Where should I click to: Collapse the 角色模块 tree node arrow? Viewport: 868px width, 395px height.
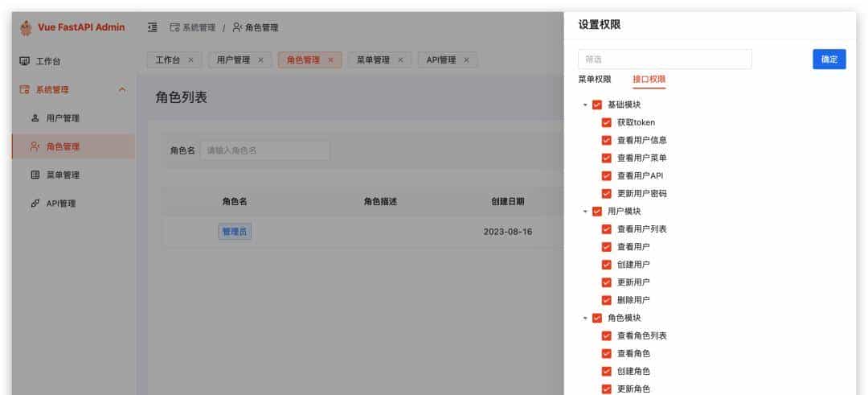pyautogui.click(x=585, y=318)
